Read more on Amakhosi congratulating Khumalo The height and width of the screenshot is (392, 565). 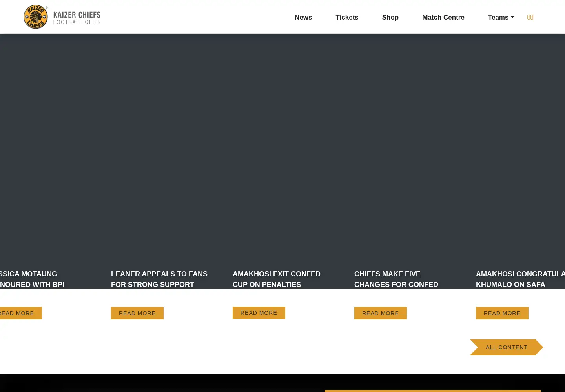coord(502,313)
